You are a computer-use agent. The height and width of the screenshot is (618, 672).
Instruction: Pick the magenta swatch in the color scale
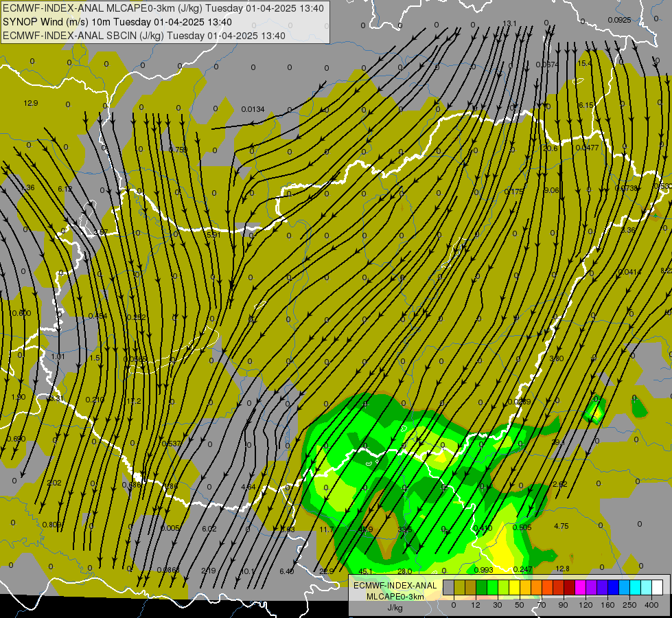tap(581, 587)
